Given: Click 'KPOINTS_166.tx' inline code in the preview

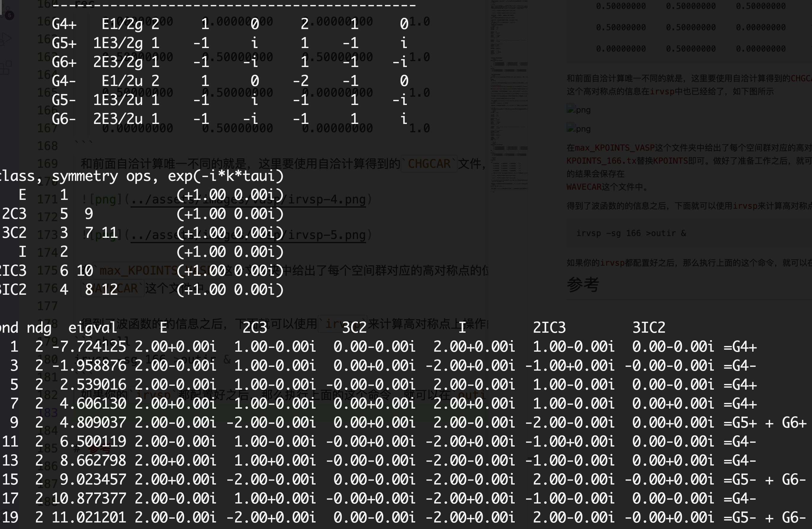Looking at the screenshot, I should (602, 161).
